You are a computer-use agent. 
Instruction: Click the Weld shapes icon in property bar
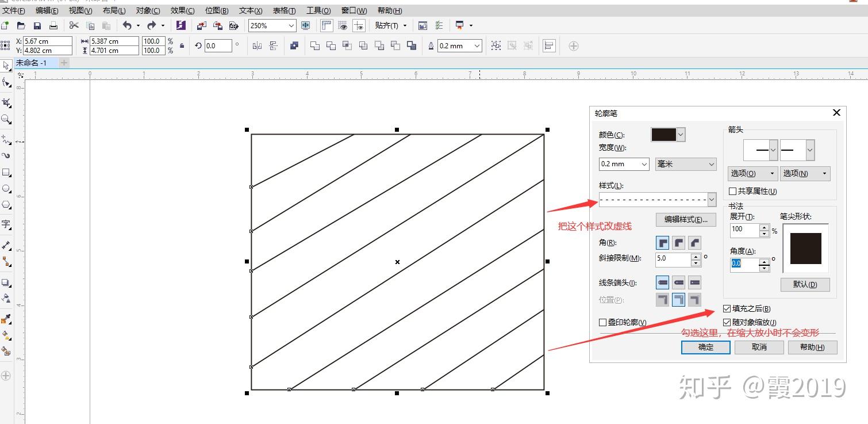coord(314,46)
